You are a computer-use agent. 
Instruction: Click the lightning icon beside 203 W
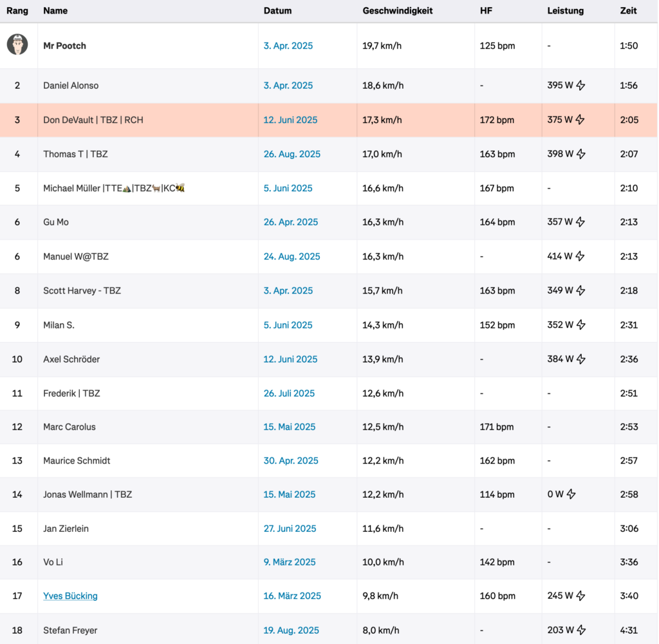[x=581, y=630]
